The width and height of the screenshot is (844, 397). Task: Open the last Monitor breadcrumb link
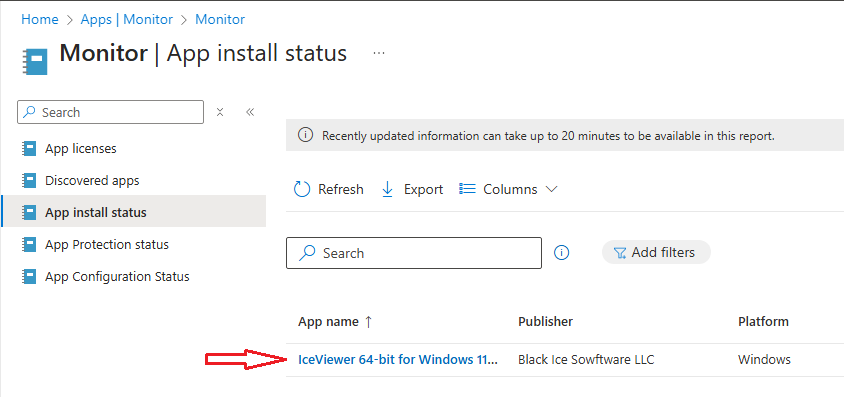point(220,19)
